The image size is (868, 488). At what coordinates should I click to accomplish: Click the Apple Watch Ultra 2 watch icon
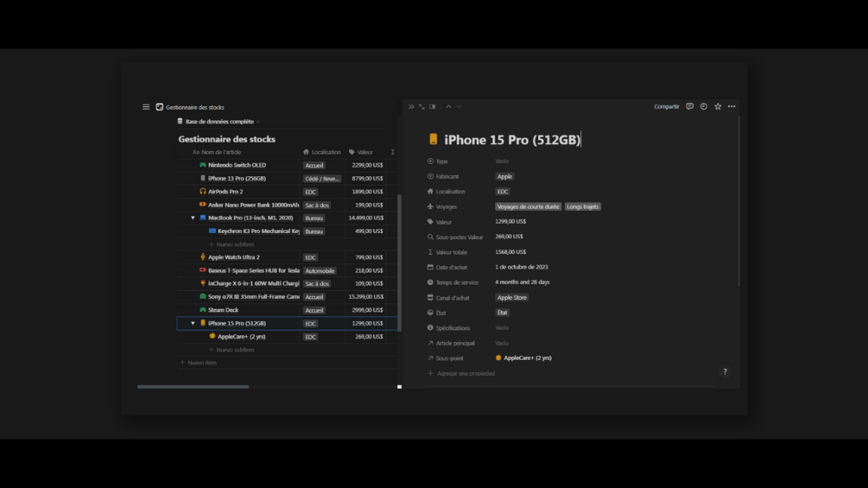tap(203, 257)
